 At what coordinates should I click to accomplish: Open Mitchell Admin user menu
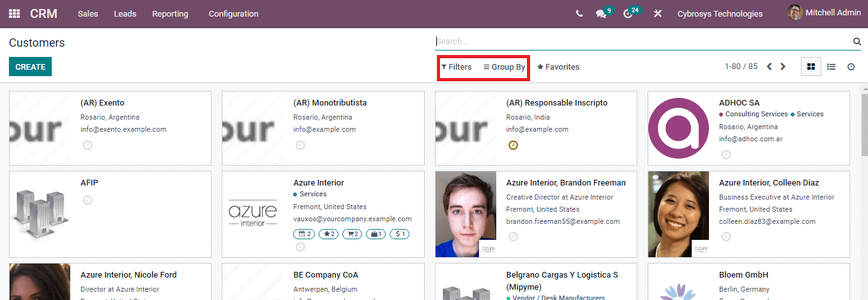click(824, 13)
